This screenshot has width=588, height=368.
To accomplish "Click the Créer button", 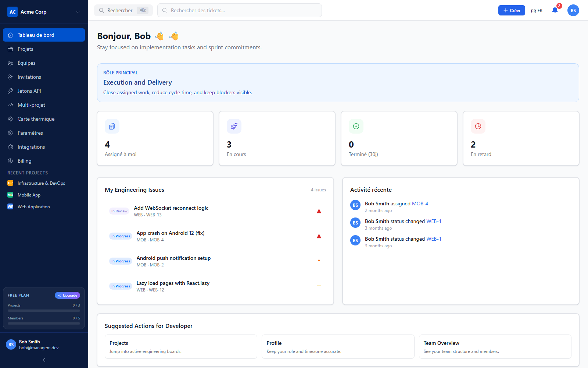I will (512, 10).
